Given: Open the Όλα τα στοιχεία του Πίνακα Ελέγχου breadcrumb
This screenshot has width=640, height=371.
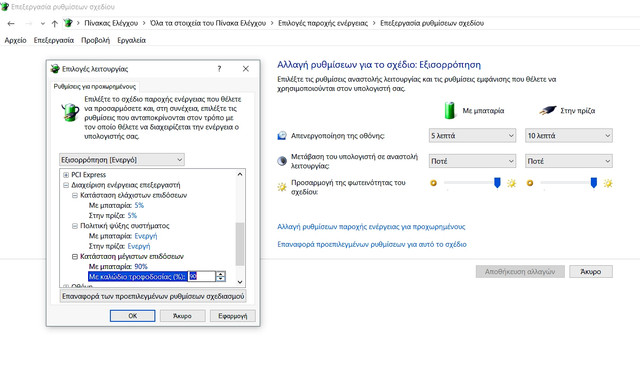Looking at the screenshot, I should click(208, 23).
